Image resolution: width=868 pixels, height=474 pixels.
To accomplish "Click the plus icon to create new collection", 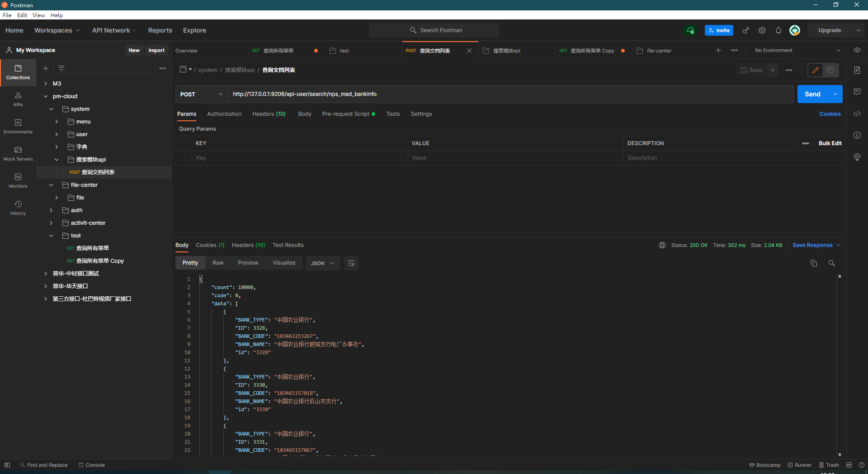I will pyautogui.click(x=46, y=68).
